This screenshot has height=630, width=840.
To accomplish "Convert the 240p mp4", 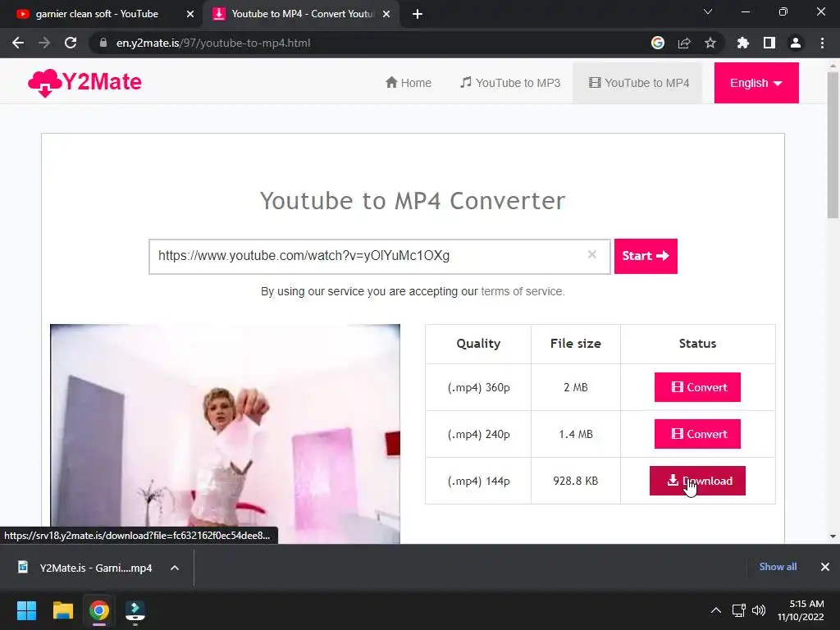I will [x=697, y=434].
